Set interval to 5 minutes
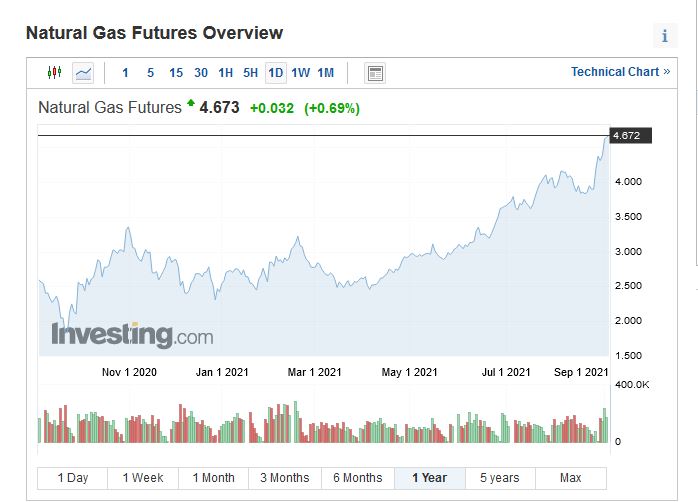698x502 pixels. pyautogui.click(x=150, y=72)
